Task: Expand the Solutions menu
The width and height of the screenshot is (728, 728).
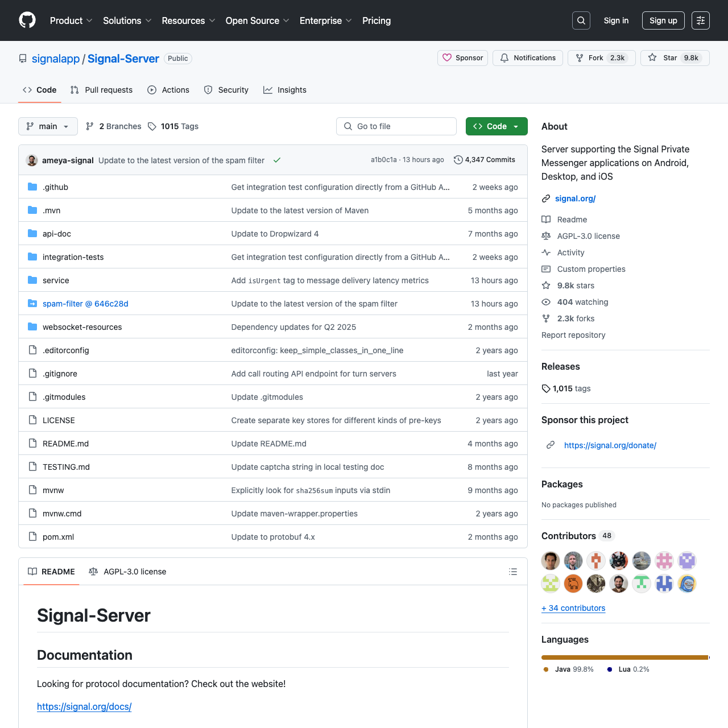Action: (x=127, y=20)
